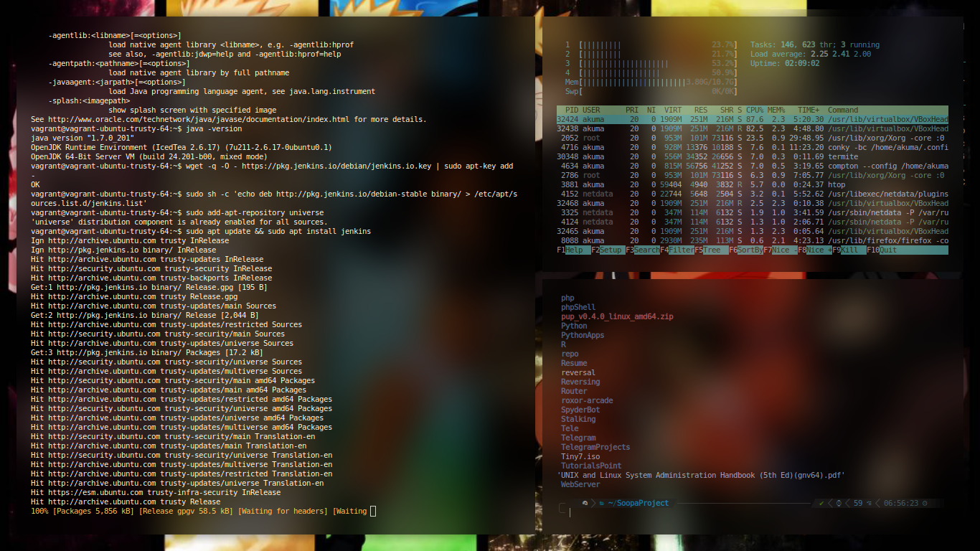Click the roxor-arcade directory name
Screen dimensions: 980x551
click(587, 400)
